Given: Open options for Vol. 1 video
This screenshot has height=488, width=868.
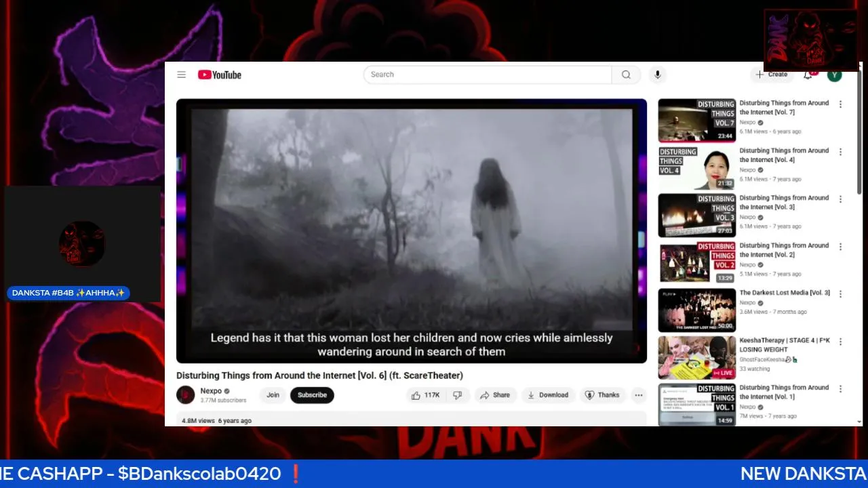Looking at the screenshot, I should [840, 389].
